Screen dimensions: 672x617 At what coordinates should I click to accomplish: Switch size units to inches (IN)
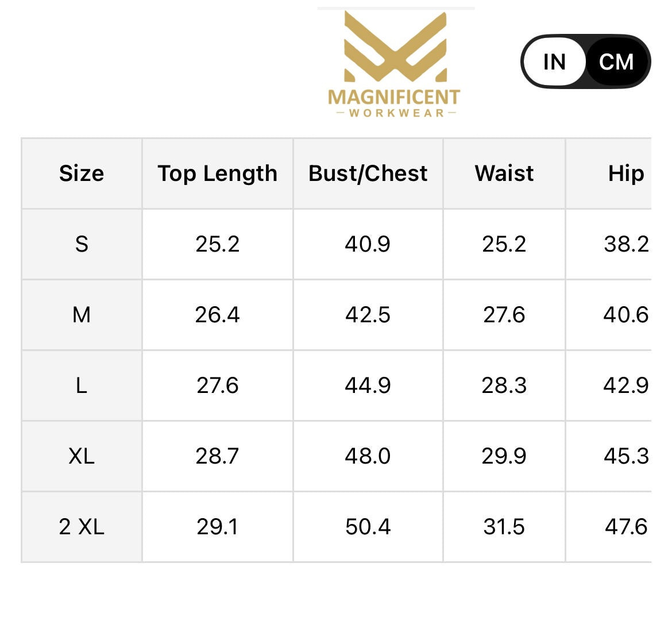(554, 61)
